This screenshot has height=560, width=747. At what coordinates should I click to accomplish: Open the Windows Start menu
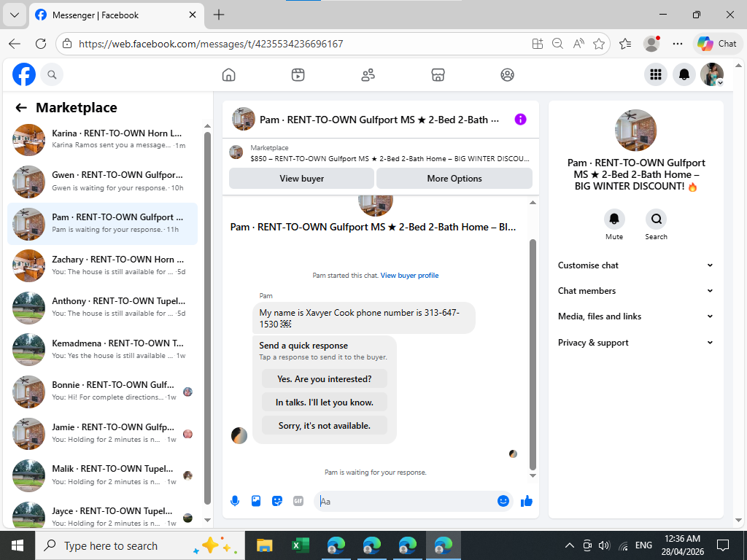click(18, 545)
